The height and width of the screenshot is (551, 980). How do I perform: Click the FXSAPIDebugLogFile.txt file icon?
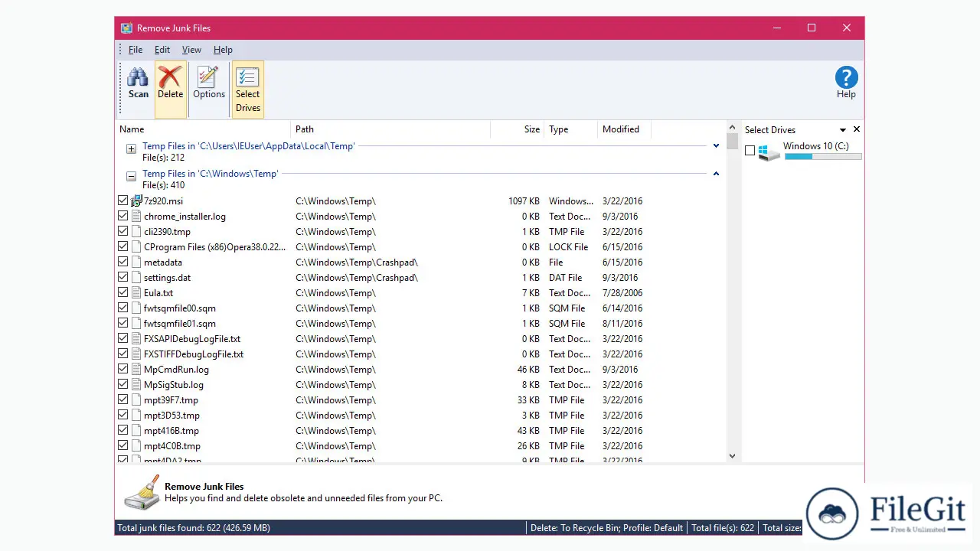click(136, 338)
